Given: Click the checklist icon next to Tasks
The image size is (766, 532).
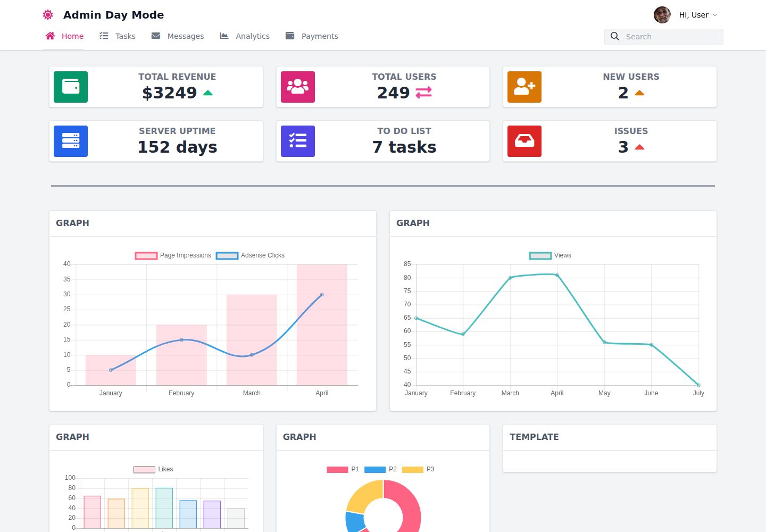Looking at the screenshot, I should click(x=104, y=36).
